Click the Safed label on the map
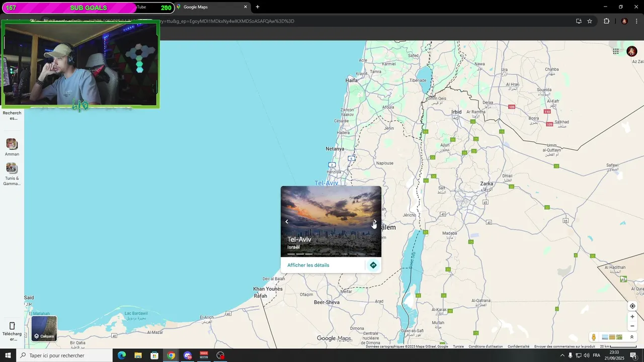644x362 pixels. pos(414,55)
